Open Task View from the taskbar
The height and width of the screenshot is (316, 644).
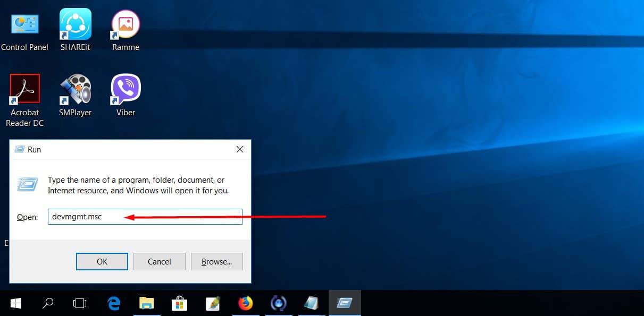click(80, 303)
